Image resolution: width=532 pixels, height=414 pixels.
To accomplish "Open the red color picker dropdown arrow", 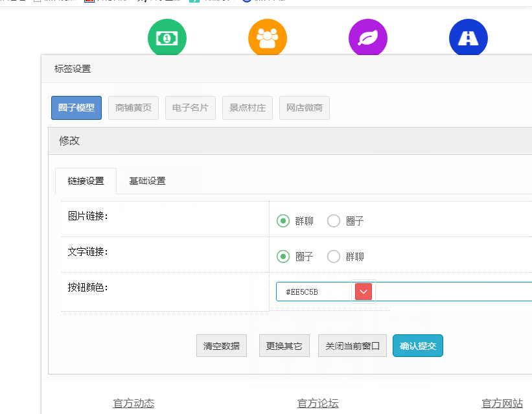I will point(364,292).
